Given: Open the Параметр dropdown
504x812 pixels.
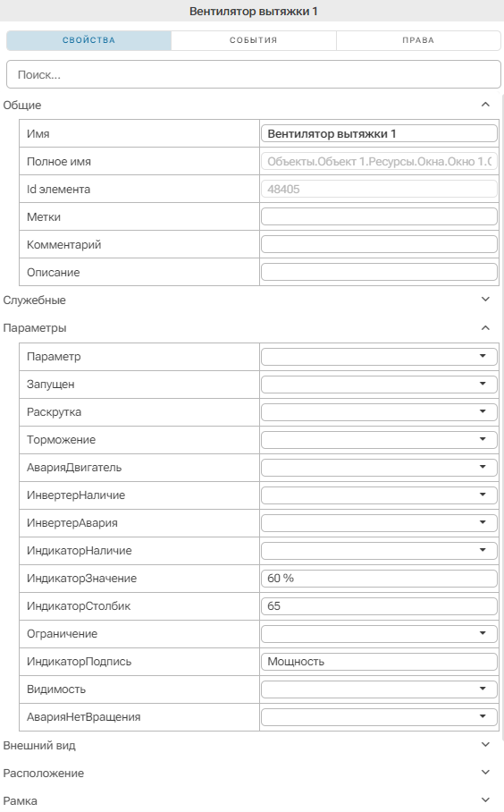Looking at the screenshot, I should pos(379,356).
